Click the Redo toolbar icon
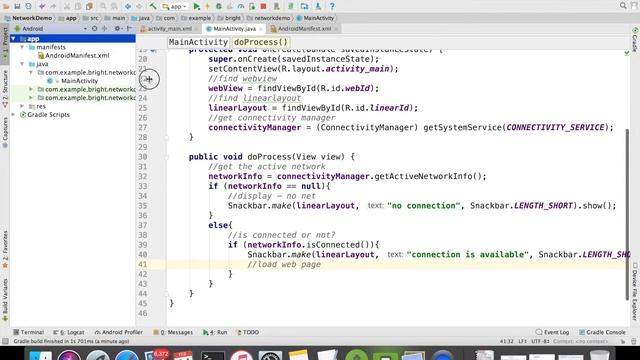This screenshot has width=640, height=360. click(53, 6)
